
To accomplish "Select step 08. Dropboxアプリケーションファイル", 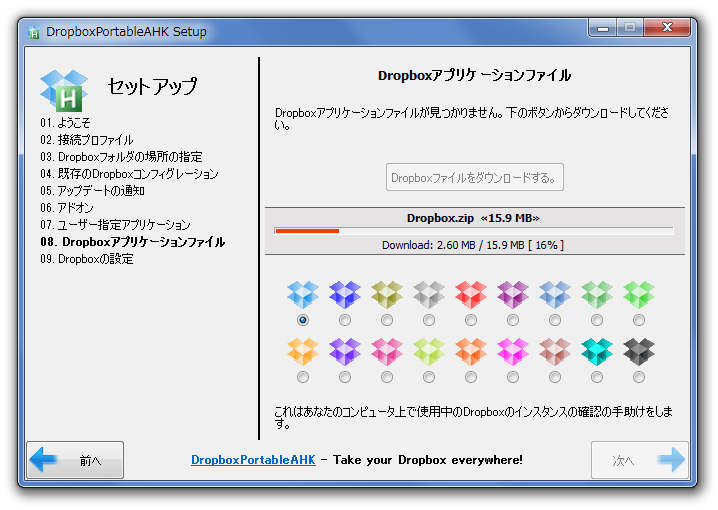I will pyautogui.click(x=133, y=242).
